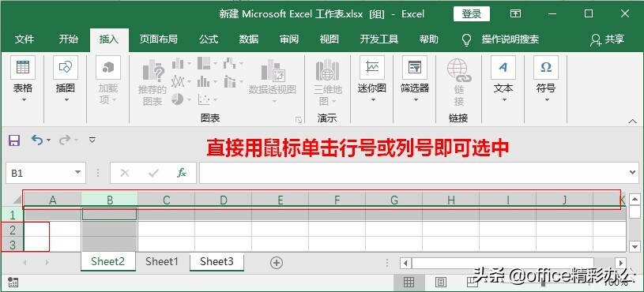
Task: Open the pie chart dropdown arrow
Action: (x=189, y=99)
